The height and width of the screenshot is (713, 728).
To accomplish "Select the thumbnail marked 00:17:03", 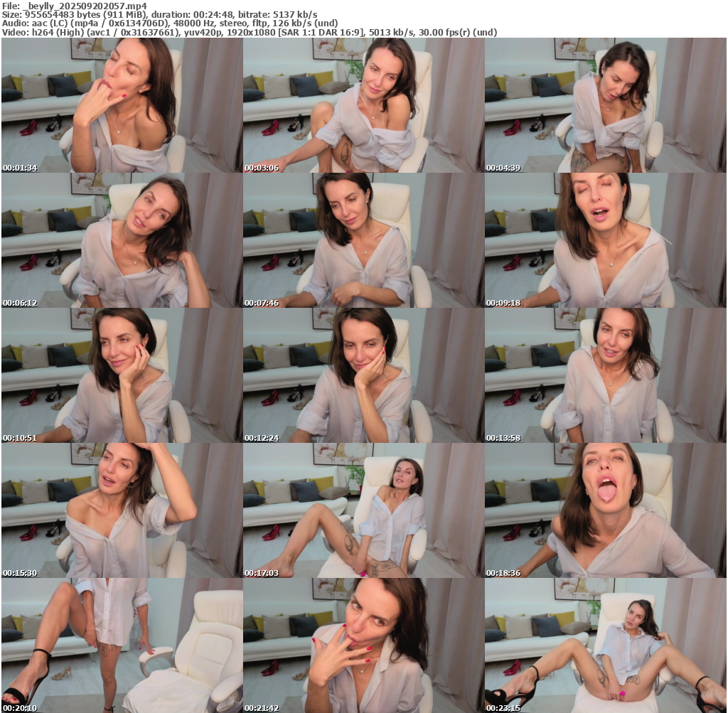I will point(364,510).
